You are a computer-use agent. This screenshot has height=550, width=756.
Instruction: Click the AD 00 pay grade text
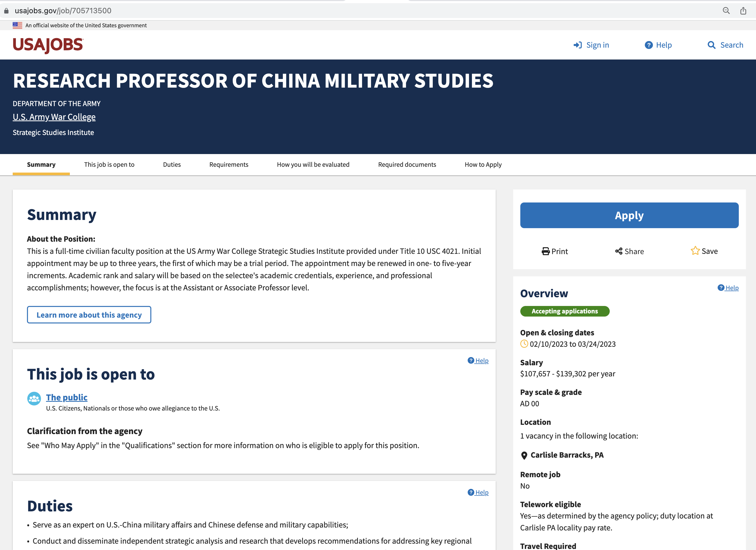coord(530,404)
